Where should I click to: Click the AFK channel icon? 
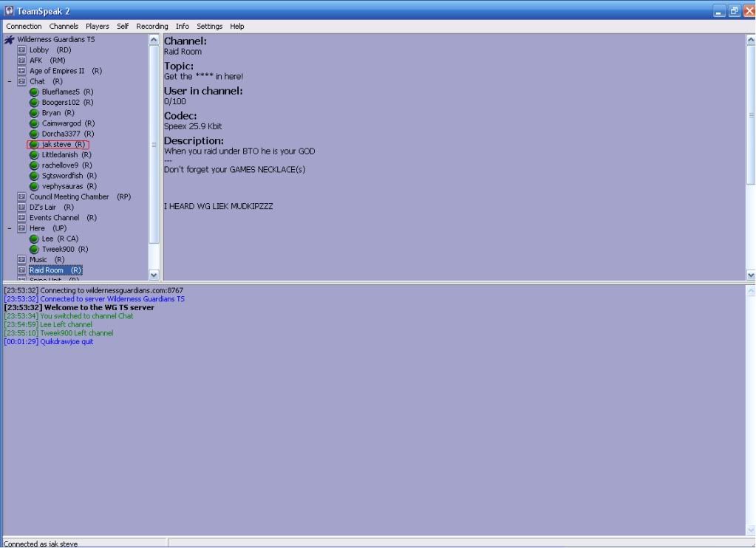21,61
